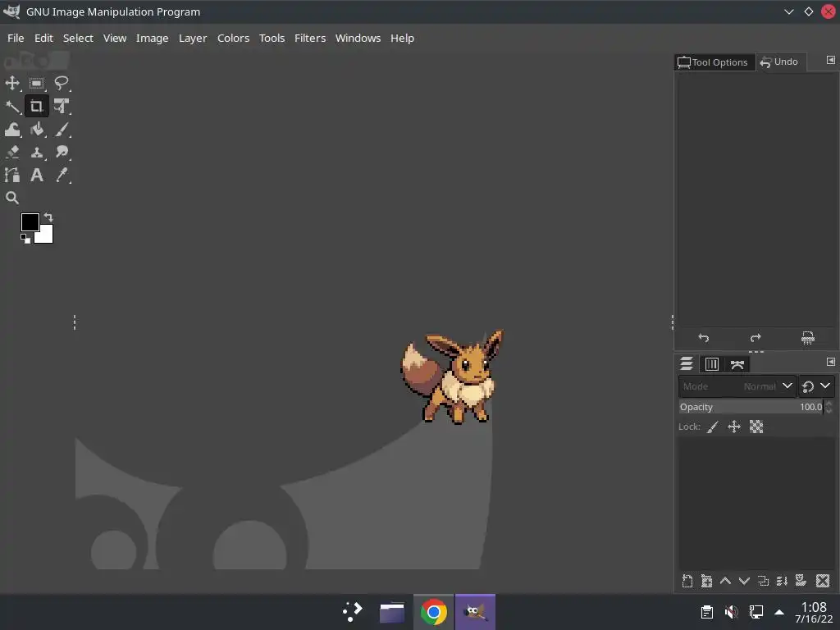This screenshot has height=630, width=840.
Task: Switch to the Channels tab
Action: tap(712, 364)
